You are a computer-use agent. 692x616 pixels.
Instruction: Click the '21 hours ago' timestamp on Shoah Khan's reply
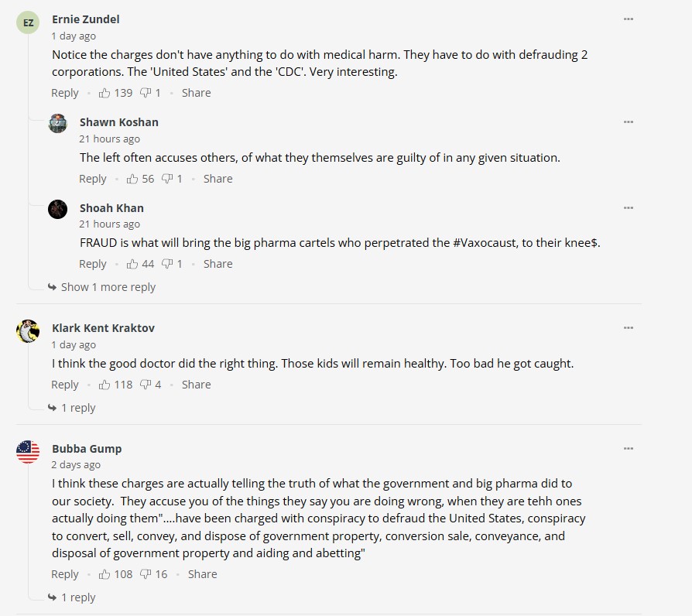pos(109,224)
